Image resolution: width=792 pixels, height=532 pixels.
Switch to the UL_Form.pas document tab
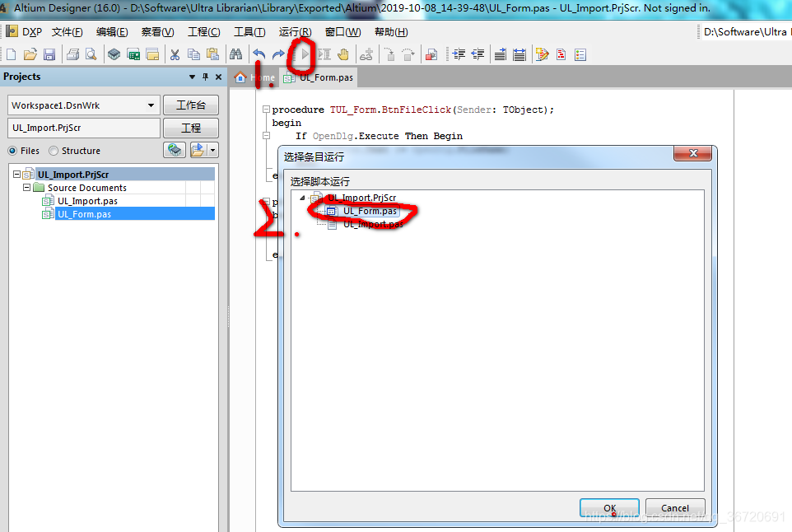tap(319, 77)
